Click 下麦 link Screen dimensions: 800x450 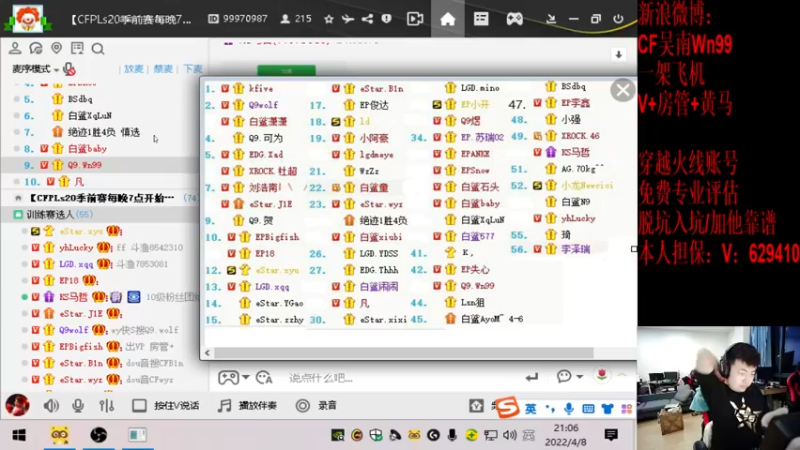pos(193,68)
